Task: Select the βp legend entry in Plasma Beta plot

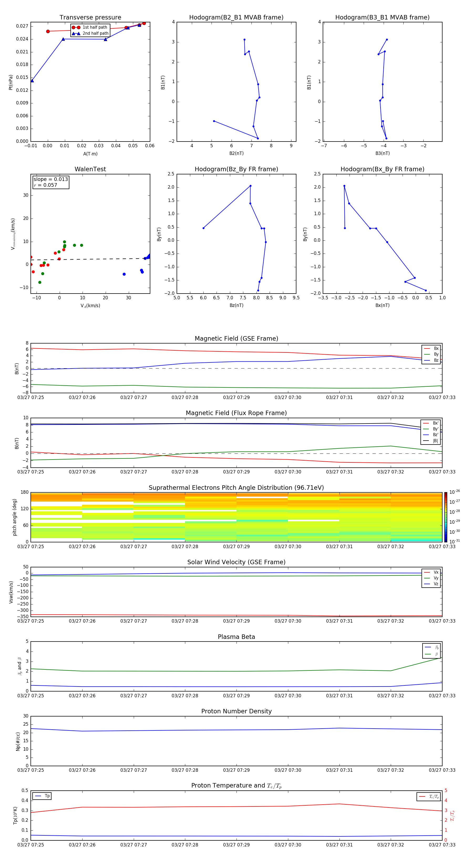Action: coord(431,647)
